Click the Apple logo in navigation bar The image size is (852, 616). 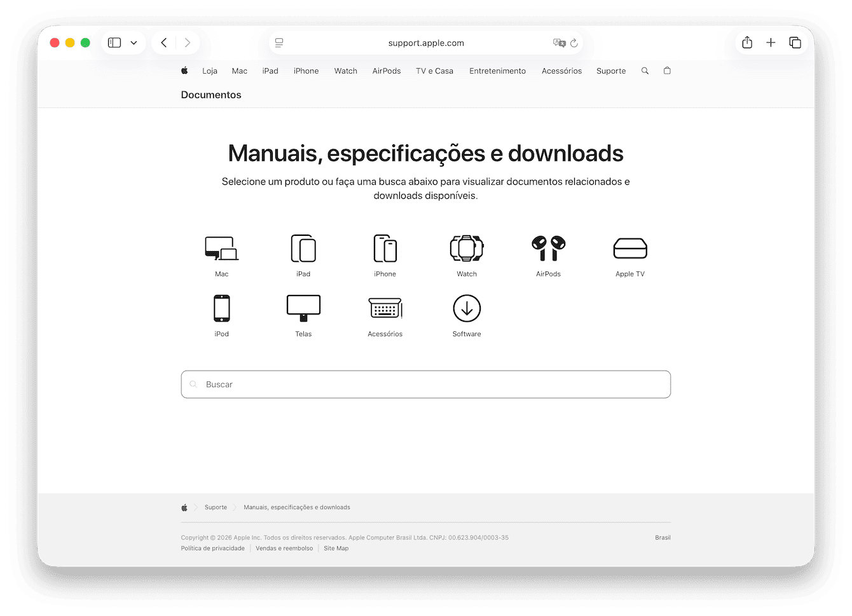[184, 71]
